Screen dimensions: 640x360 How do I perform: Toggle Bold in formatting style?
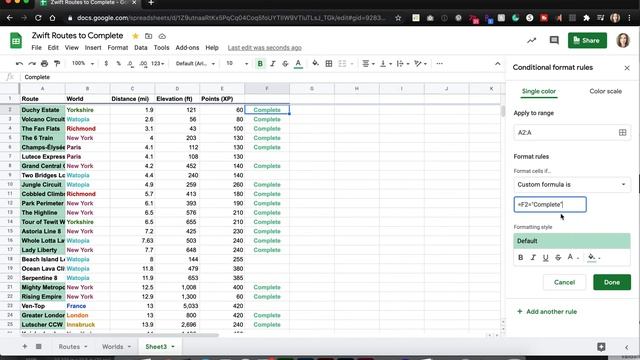pyautogui.click(x=520, y=258)
